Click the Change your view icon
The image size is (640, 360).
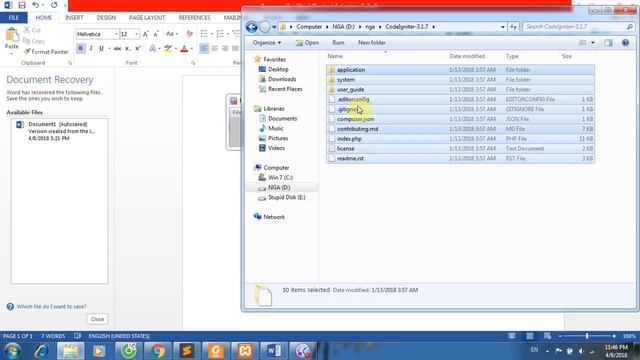click(x=583, y=43)
